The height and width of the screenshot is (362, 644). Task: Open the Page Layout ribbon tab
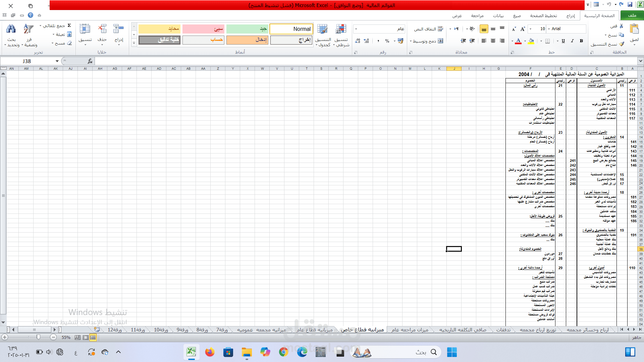click(543, 16)
